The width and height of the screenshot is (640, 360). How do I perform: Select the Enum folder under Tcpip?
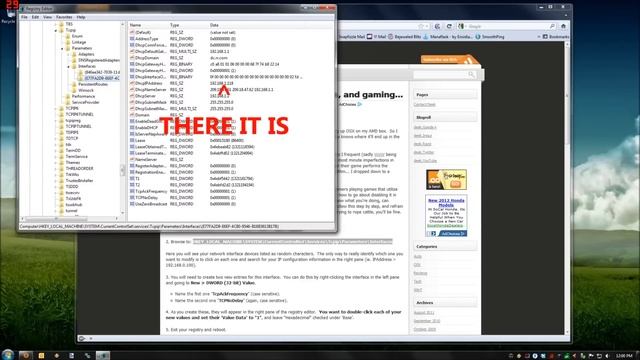tap(77, 36)
